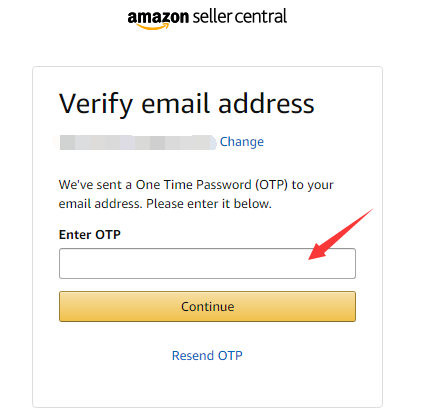Click '(OTP)' in the description text
This screenshot has width=425, height=420.
271,185
